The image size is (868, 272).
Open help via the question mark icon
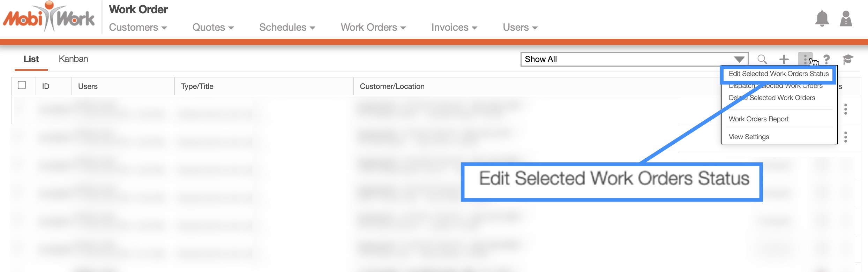826,59
